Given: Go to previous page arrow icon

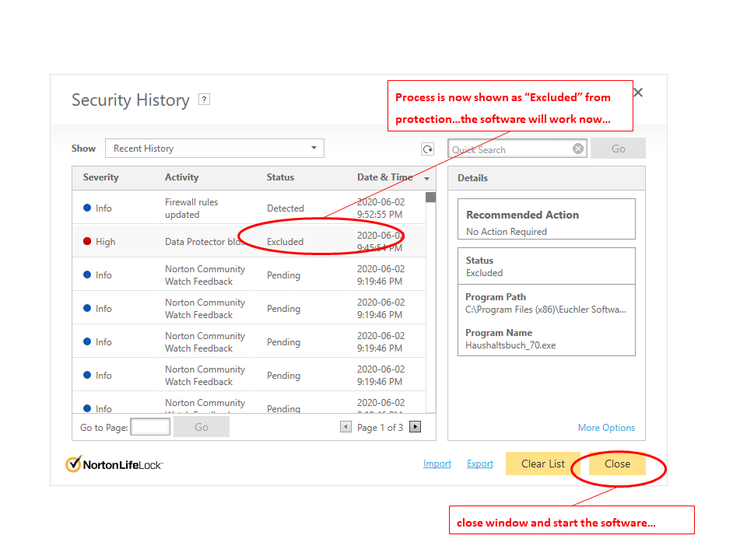Looking at the screenshot, I should 345,426.
